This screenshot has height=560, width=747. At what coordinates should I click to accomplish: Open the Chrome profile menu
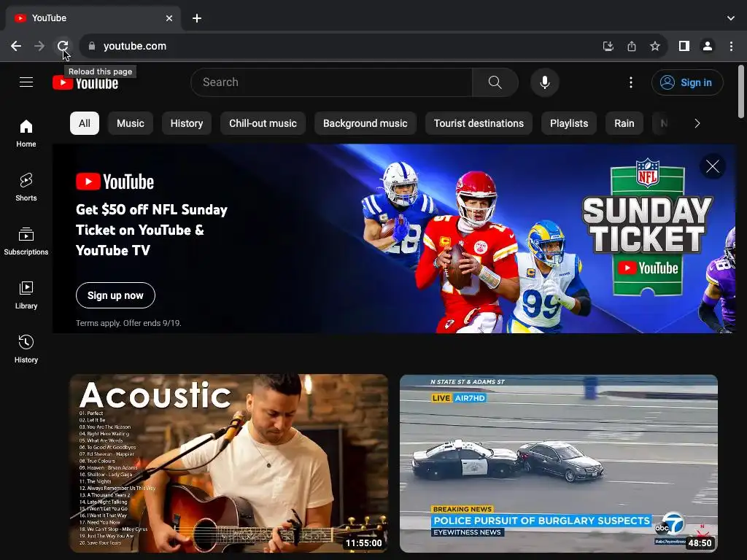[x=708, y=46]
